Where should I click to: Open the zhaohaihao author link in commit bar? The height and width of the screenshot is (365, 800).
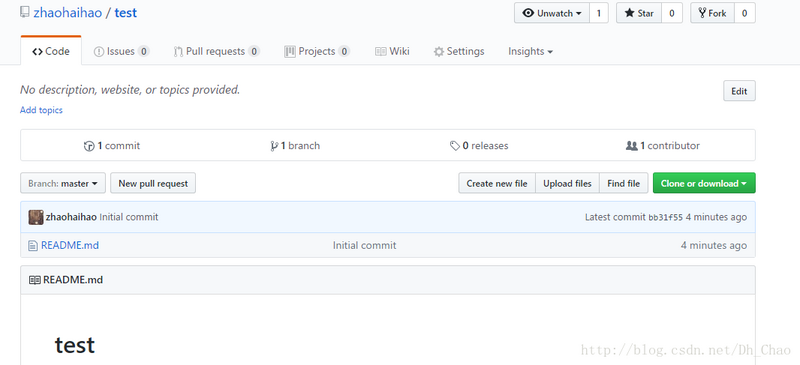[71, 217]
